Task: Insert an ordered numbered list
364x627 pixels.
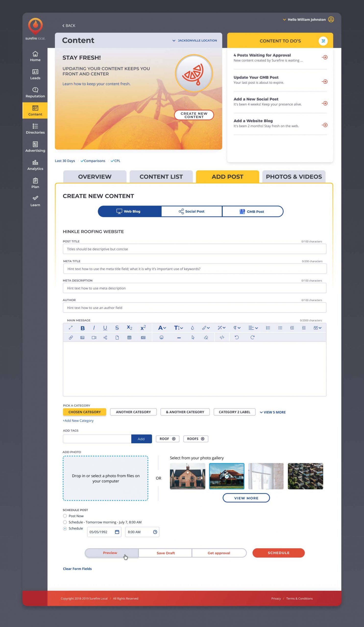Action: tap(268, 328)
